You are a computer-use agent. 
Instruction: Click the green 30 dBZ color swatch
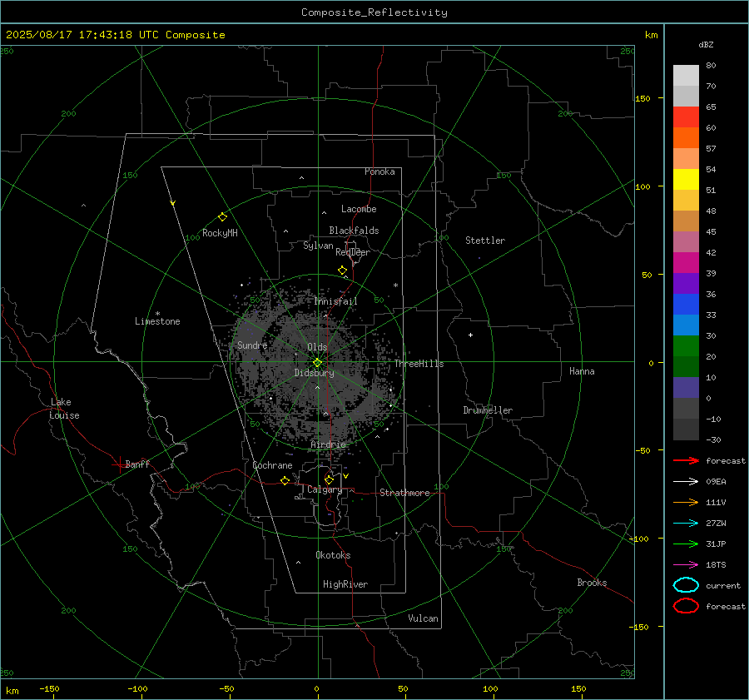pos(686,345)
